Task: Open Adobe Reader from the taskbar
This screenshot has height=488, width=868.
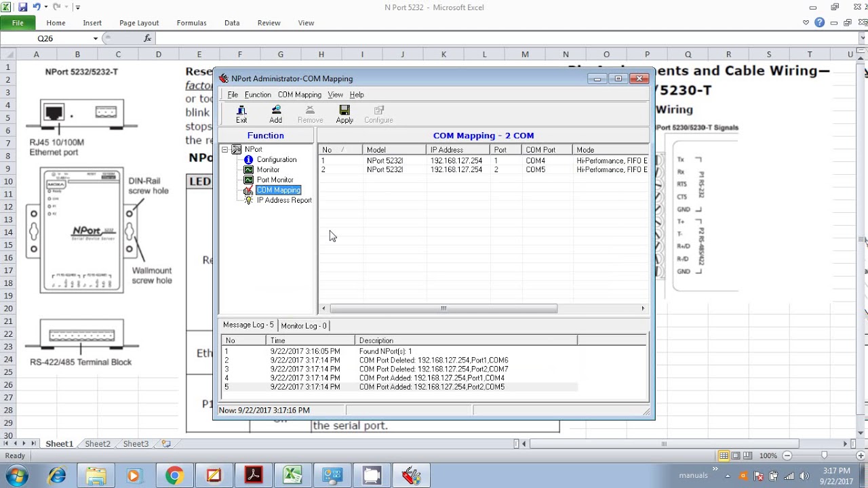Action: [254, 476]
